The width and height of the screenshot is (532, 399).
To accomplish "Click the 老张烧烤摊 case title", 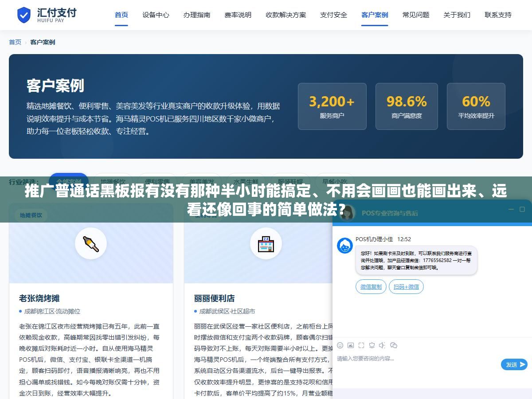I will [x=39, y=298].
